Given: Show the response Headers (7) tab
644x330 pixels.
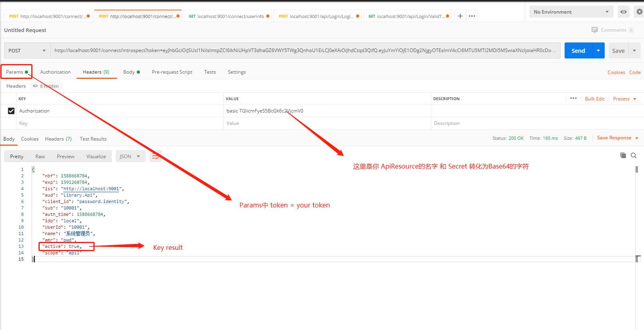Looking at the screenshot, I should (x=58, y=139).
